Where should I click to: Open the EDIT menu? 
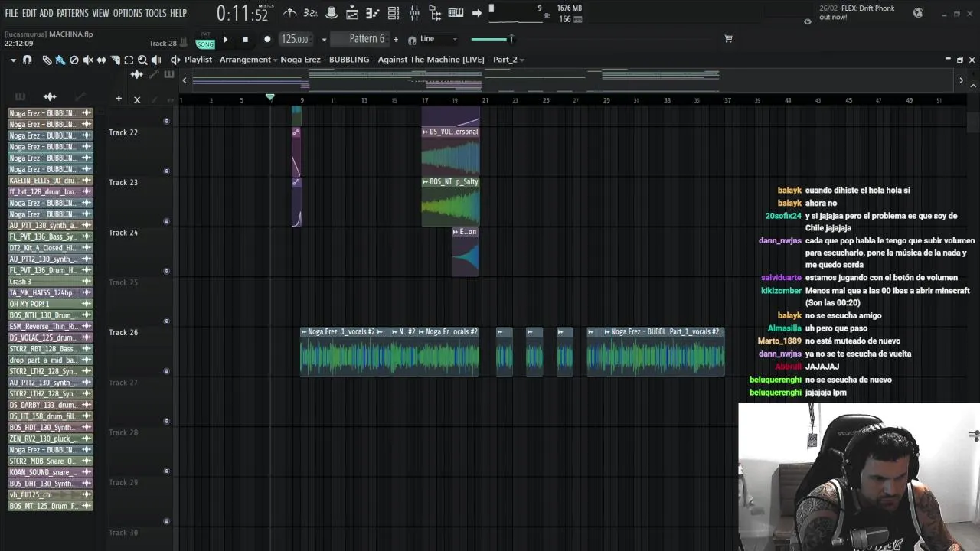point(29,13)
